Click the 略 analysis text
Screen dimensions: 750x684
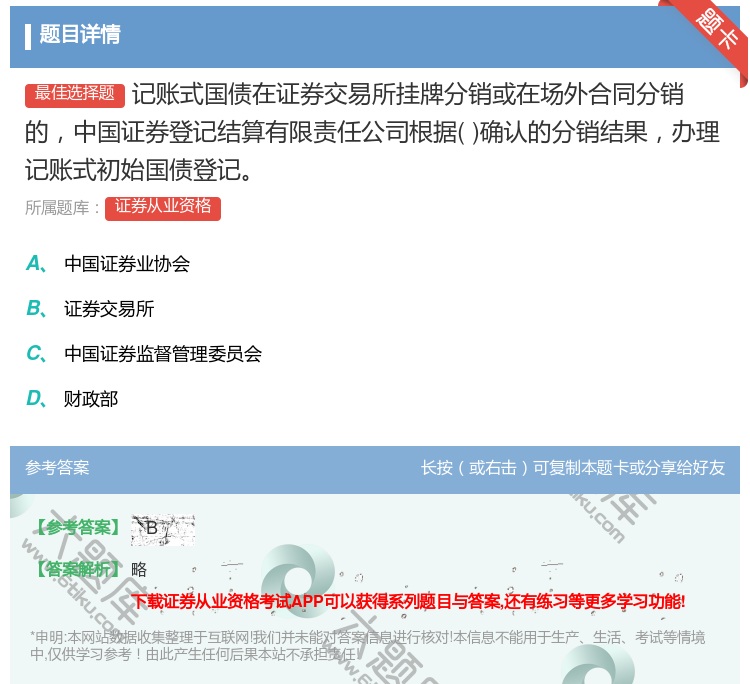(x=139, y=569)
